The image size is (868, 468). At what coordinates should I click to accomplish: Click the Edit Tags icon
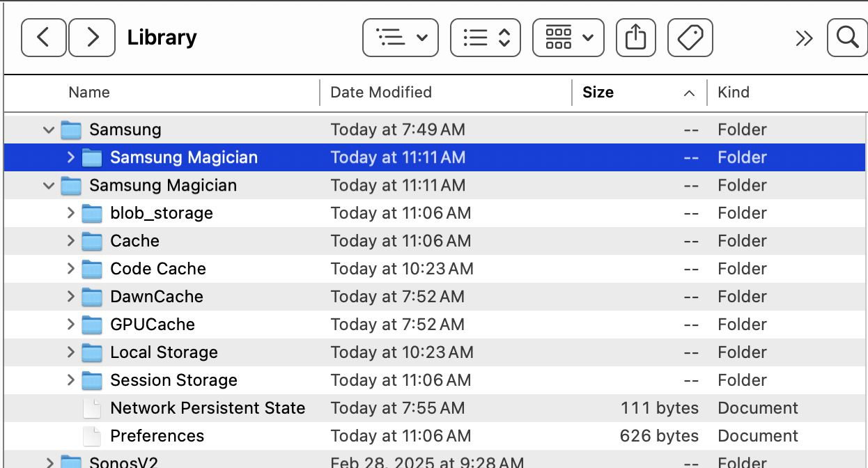[690, 38]
